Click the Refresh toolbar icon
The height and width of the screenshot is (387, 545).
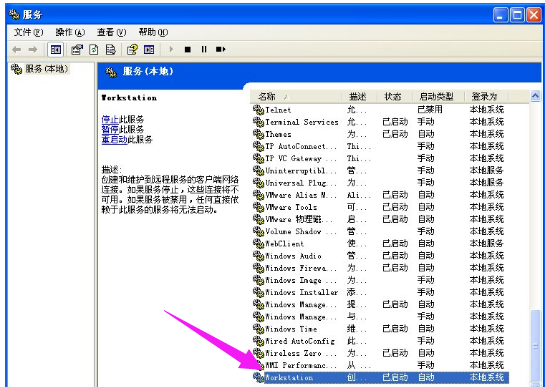click(x=93, y=50)
